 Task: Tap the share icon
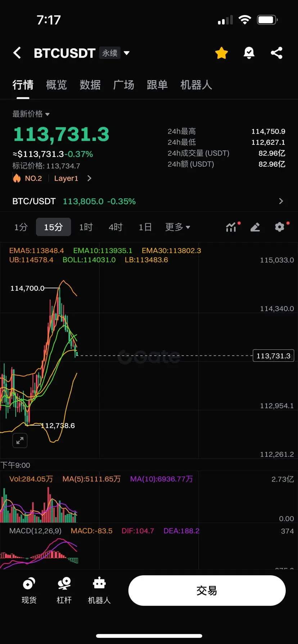point(276,53)
